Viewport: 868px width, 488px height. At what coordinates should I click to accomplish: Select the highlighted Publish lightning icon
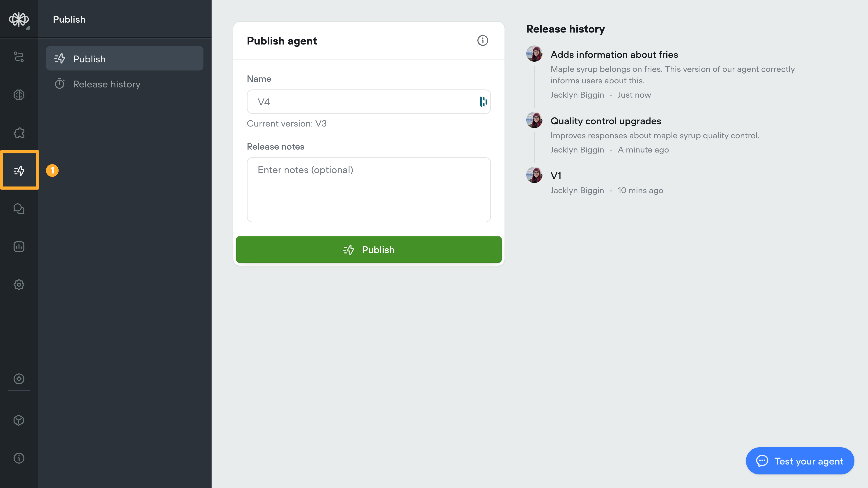coord(19,170)
